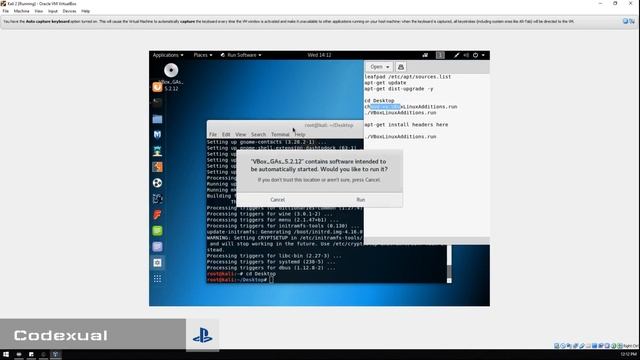
Task: Click Cancel in the autorun dialog
Action: point(278,200)
